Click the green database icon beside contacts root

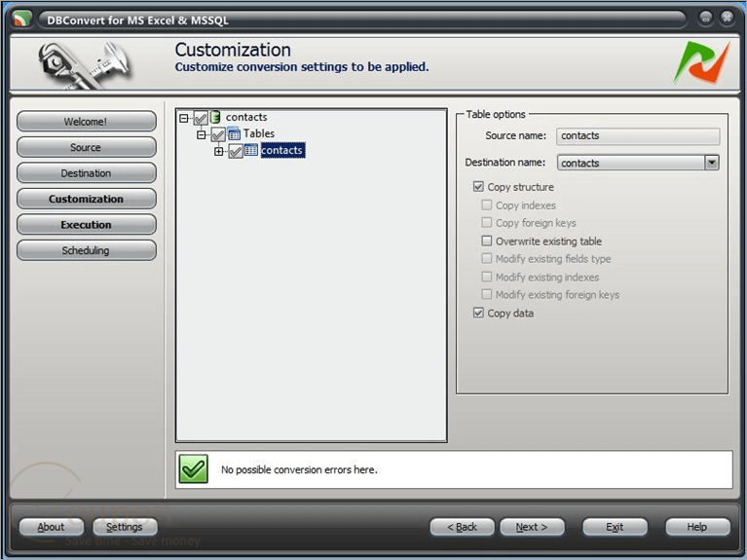[x=215, y=117]
